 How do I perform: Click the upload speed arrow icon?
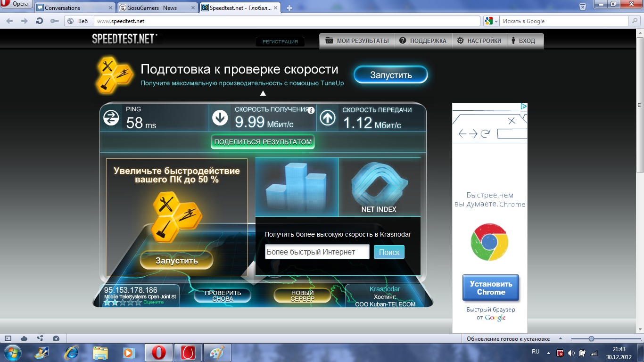(x=328, y=118)
